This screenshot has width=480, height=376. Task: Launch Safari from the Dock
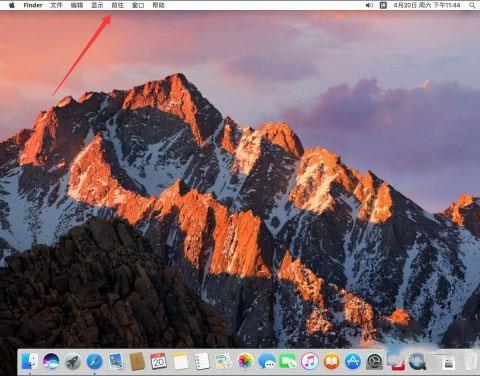tap(95, 361)
